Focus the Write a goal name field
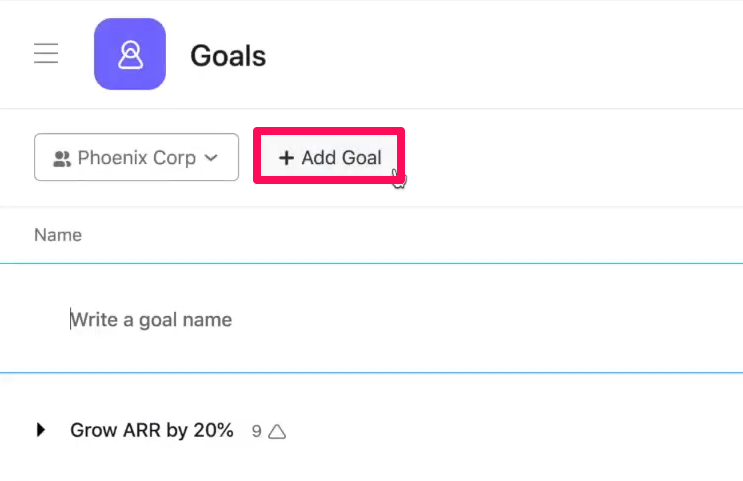This screenshot has height=481, width=743. click(x=372, y=319)
